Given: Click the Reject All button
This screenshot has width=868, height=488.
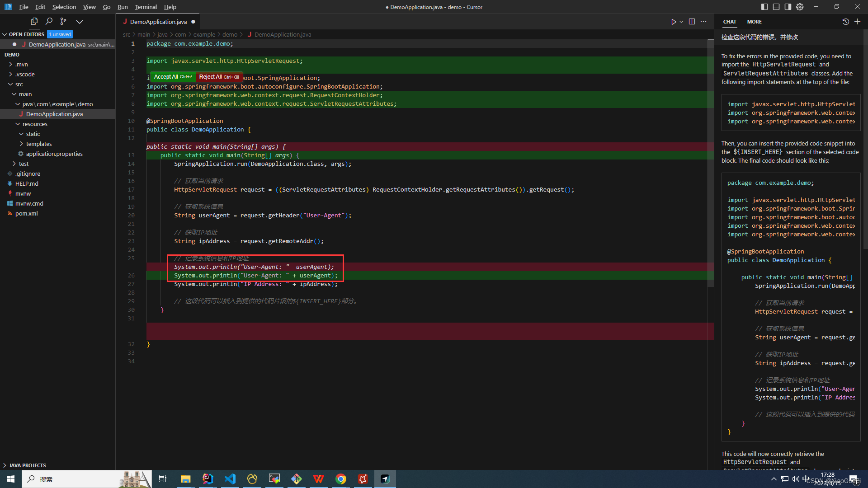Looking at the screenshot, I should coord(219,77).
